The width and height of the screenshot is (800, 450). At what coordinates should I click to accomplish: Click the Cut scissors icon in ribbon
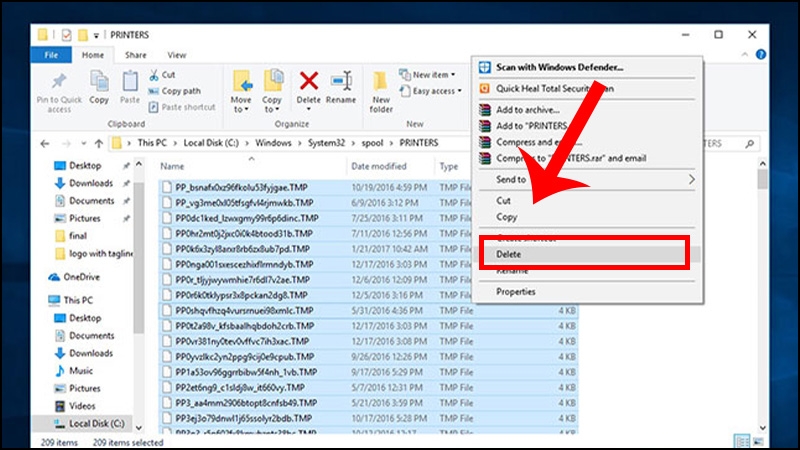153,75
